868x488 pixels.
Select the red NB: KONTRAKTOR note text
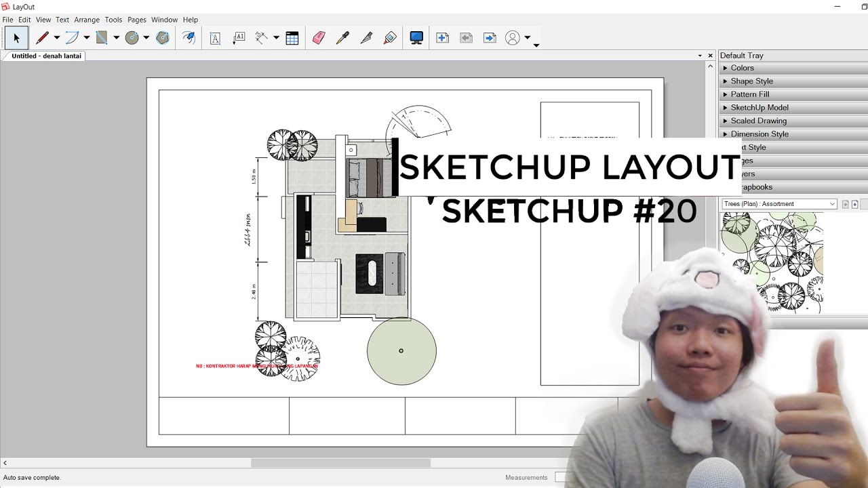tap(257, 366)
